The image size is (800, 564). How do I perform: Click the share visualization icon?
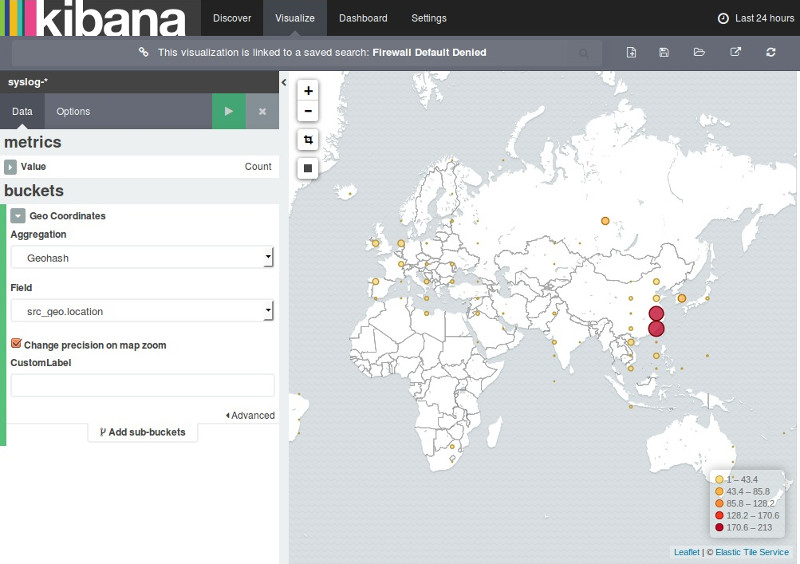(735, 52)
